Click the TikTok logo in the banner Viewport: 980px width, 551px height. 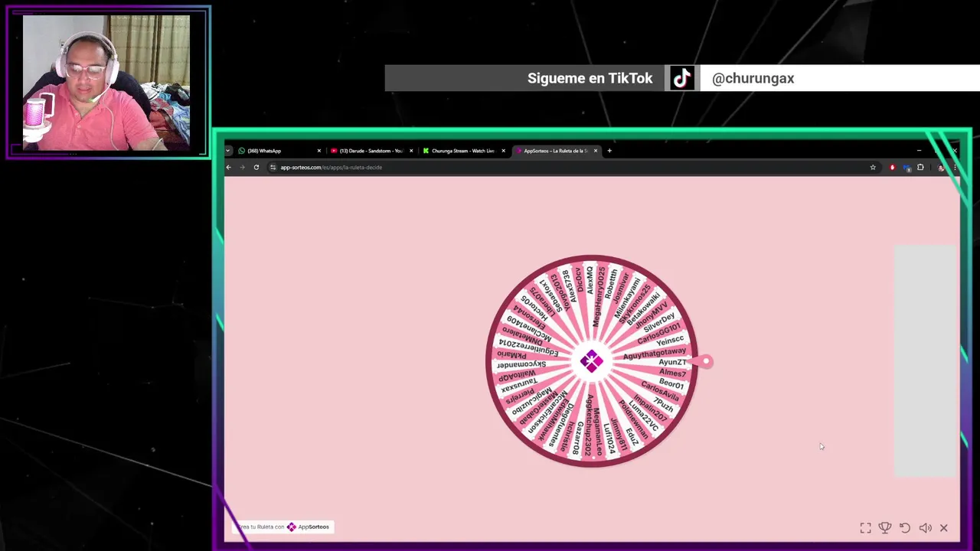682,78
